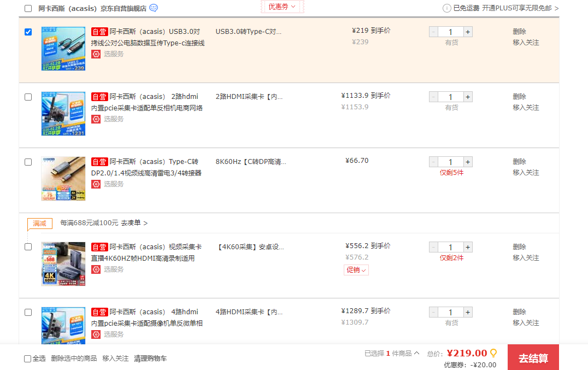Delete the Type-C to DP cable item
588x370 pixels.
coord(519,162)
